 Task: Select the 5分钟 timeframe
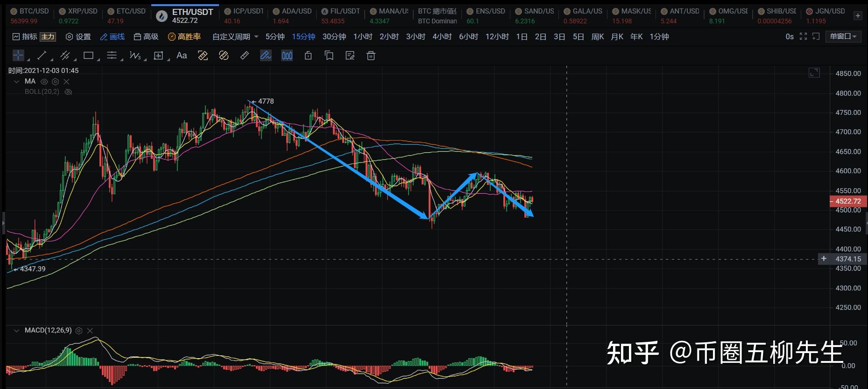pos(275,36)
